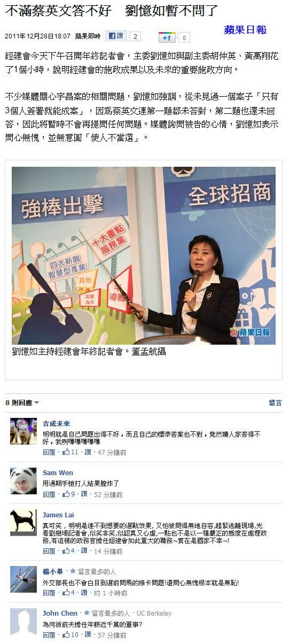Click thumbs-up icon on John Chen's comment
The width and height of the screenshot is (289, 644).
[x=67, y=635]
